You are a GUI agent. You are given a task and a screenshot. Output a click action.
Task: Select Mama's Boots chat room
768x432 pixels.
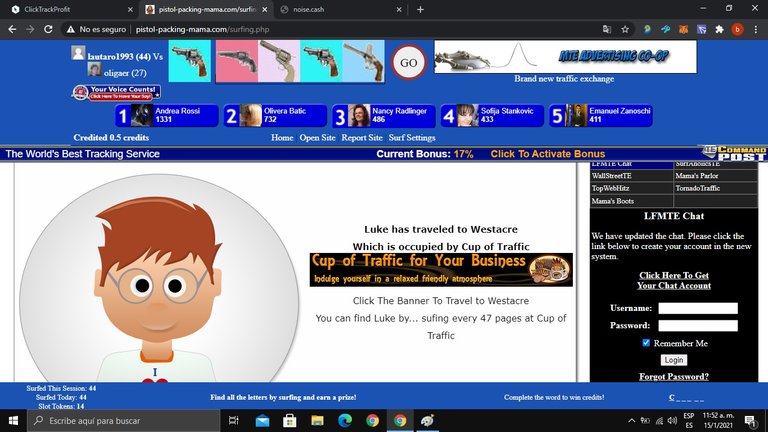pyautogui.click(x=631, y=201)
